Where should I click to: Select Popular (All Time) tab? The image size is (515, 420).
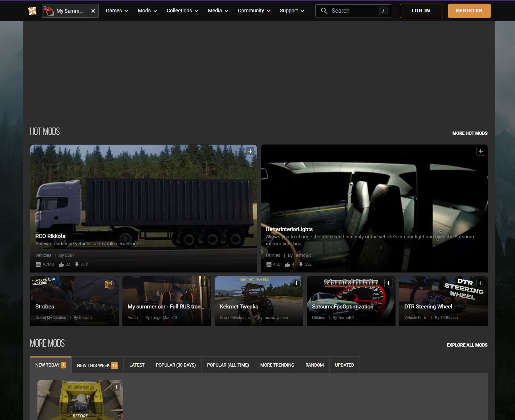[228, 365]
